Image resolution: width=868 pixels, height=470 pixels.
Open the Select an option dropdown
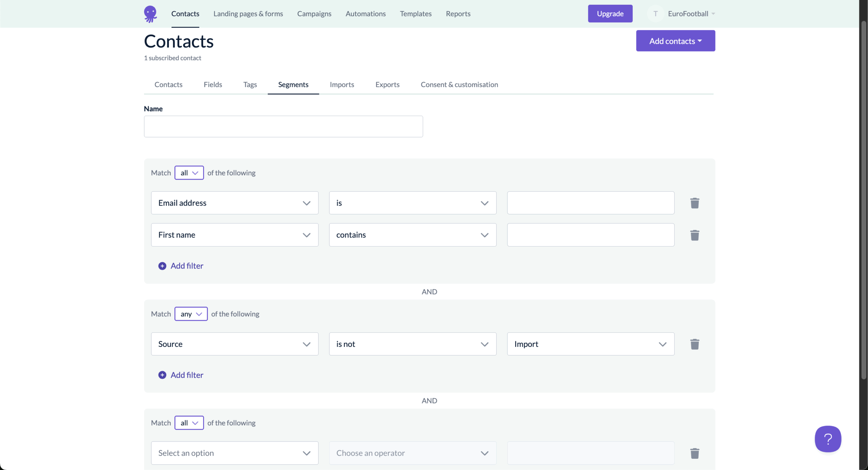click(x=235, y=453)
